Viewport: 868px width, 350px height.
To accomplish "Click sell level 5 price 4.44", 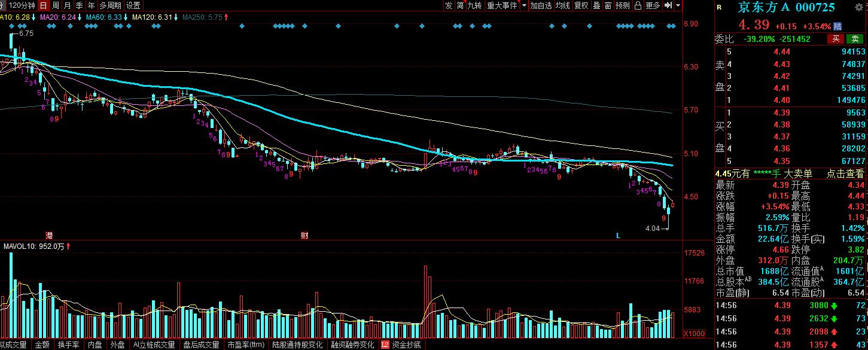I will tap(781, 51).
